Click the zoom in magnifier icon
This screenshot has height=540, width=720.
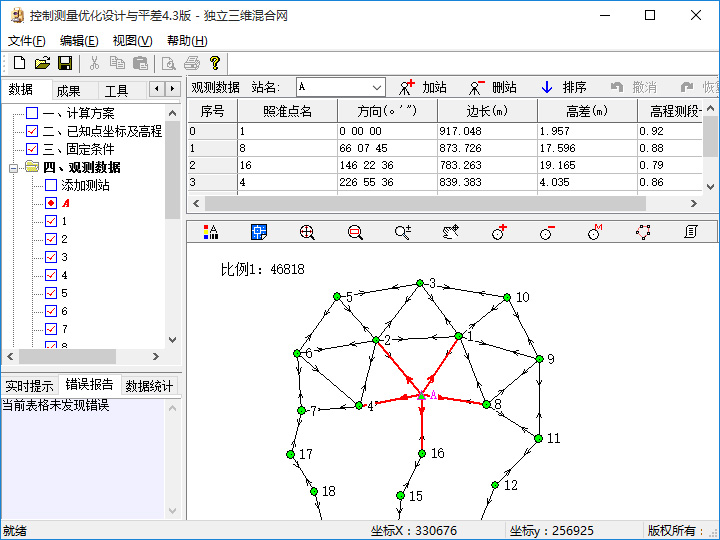pos(307,232)
